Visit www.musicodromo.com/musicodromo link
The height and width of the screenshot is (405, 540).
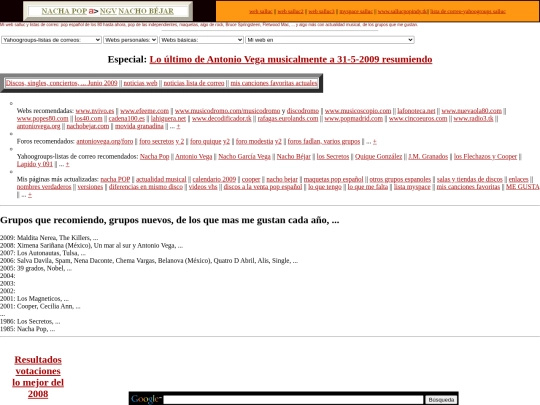pyautogui.click(x=227, y=111)
